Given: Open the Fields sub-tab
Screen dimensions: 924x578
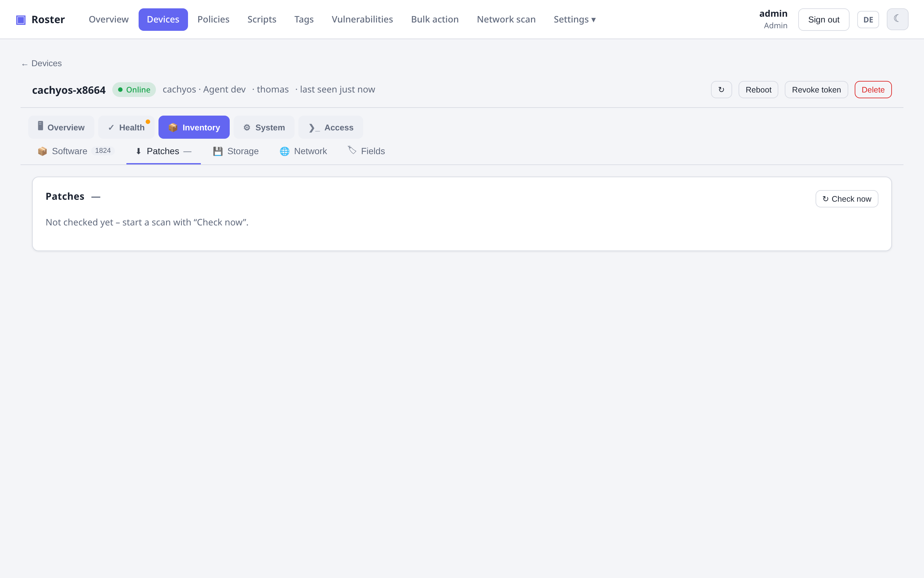Looking at the screenshot, I should 366,151.
